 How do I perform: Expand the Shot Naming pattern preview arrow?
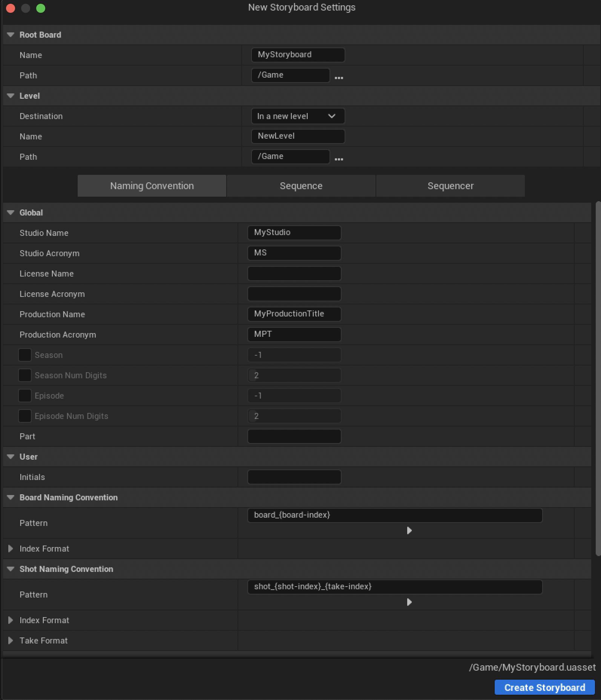click(x=409, y=602)
